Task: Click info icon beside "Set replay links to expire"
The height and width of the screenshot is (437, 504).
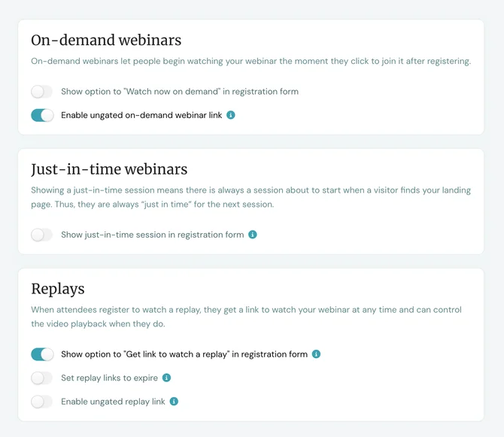Action: click(x=167, y=378)
